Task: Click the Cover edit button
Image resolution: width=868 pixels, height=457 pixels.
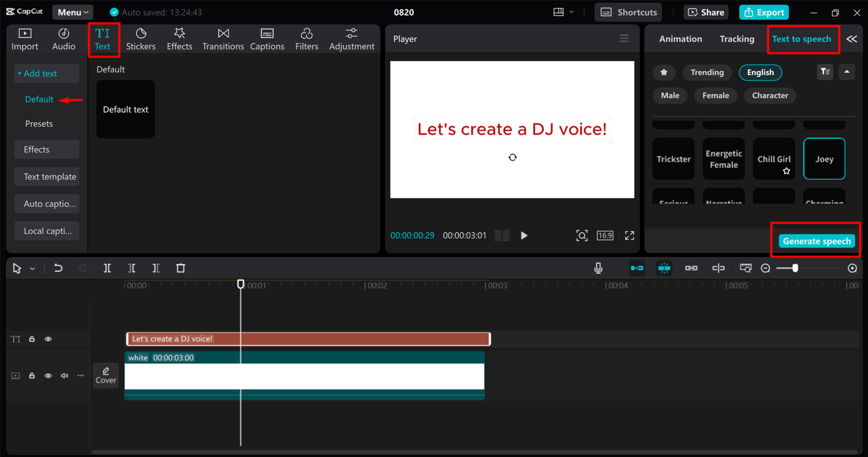Action: point(106,375)
